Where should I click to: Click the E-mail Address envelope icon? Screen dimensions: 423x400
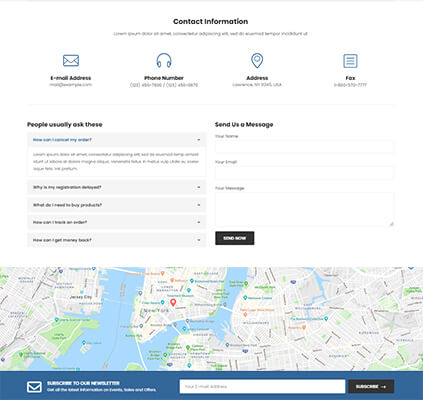click(71, 60)
